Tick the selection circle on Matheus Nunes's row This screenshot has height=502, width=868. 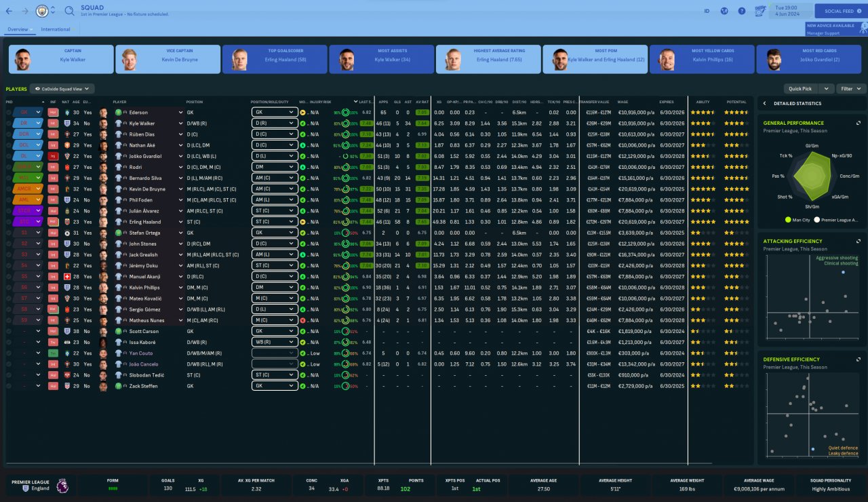pyautogui.click(x=9, y=320)
